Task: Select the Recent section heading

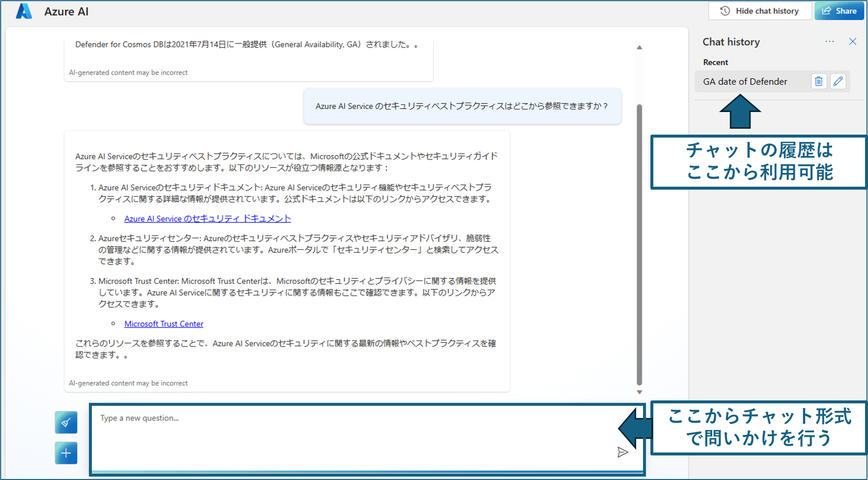Action: [715, 62]
